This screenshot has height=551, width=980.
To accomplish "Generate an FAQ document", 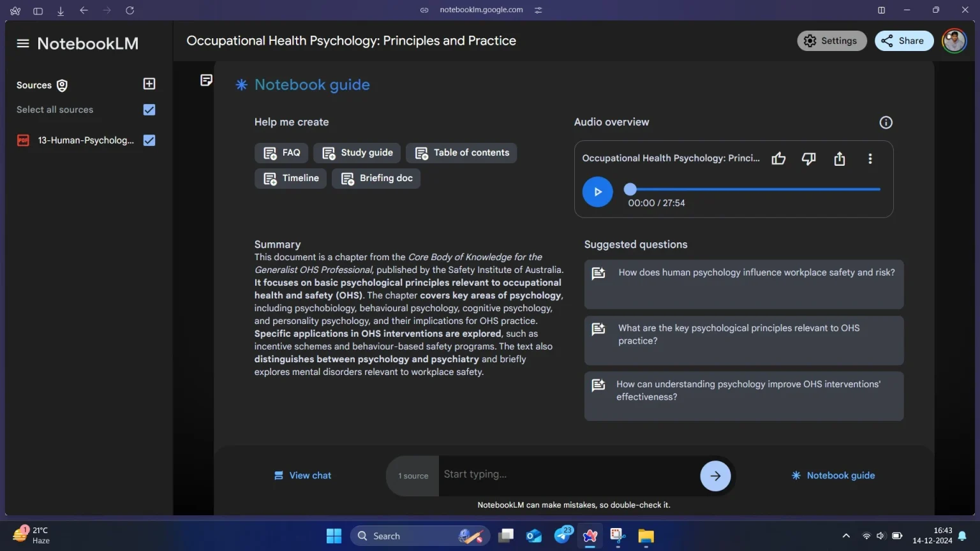I will pyautogui.click(x=281, y=153).
